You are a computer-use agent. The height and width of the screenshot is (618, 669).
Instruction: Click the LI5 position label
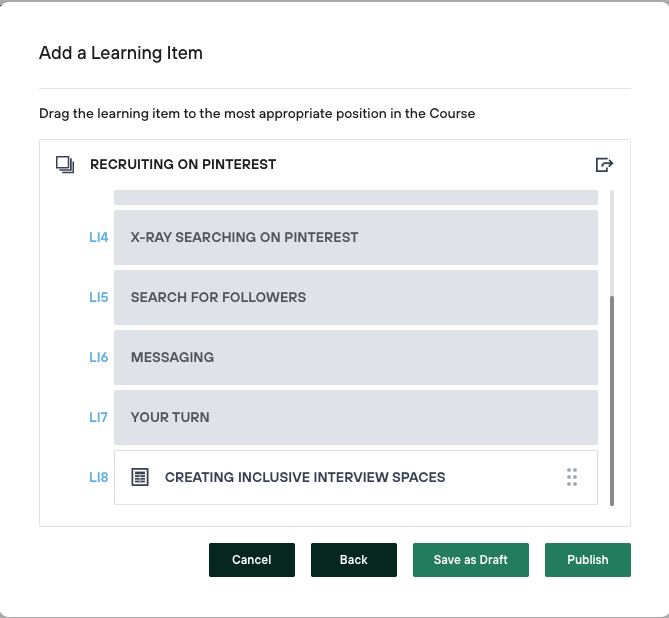click(98, 297)
